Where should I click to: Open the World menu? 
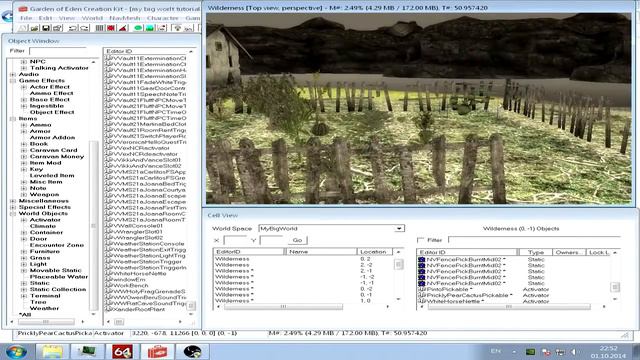[92, 18]
